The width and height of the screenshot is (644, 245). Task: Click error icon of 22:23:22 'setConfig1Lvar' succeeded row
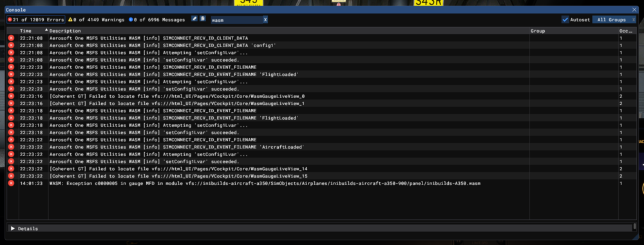click(x=11, y=162)
